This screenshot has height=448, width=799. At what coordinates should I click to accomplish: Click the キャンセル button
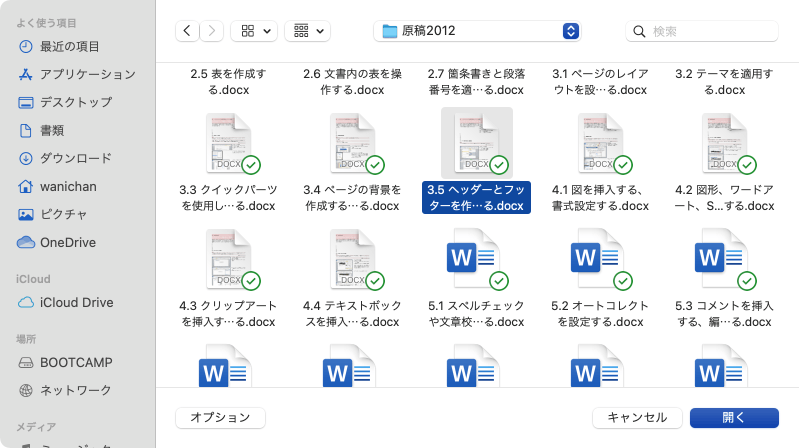(x=637, y=418)
